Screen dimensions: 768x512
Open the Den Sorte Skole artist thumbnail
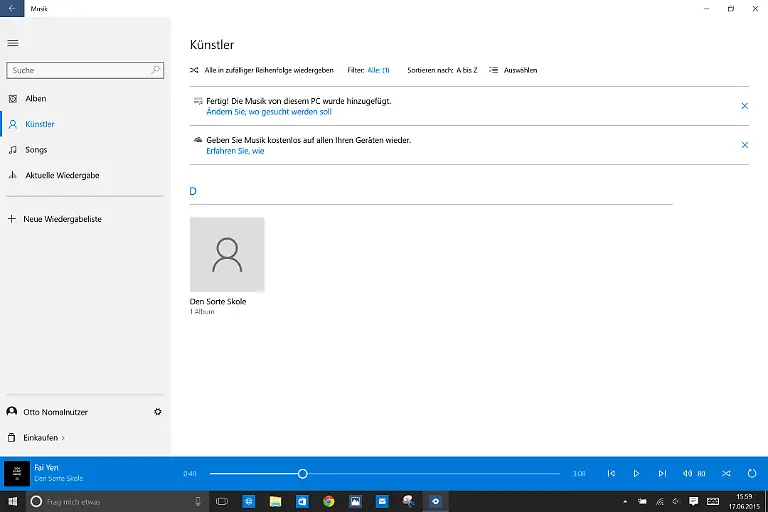point(227,254)
